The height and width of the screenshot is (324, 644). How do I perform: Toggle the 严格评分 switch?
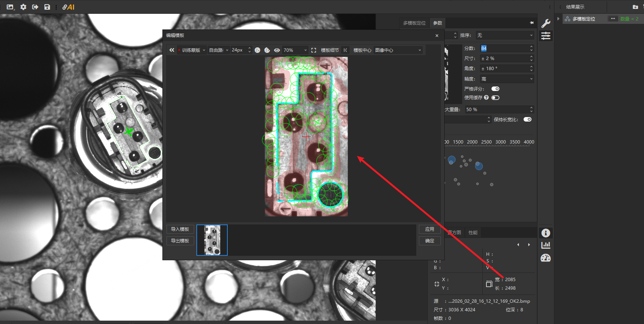(x=495, y=89)
